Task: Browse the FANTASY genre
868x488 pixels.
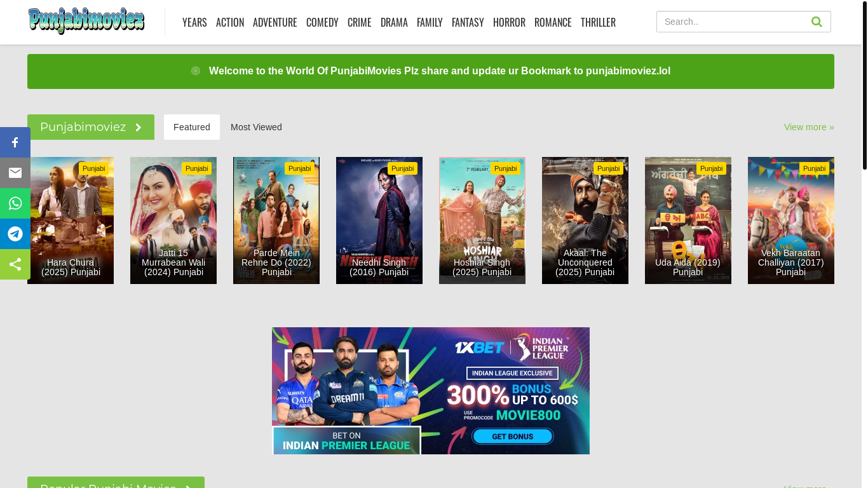Action: pyautogui.click(x=468, y=22)
